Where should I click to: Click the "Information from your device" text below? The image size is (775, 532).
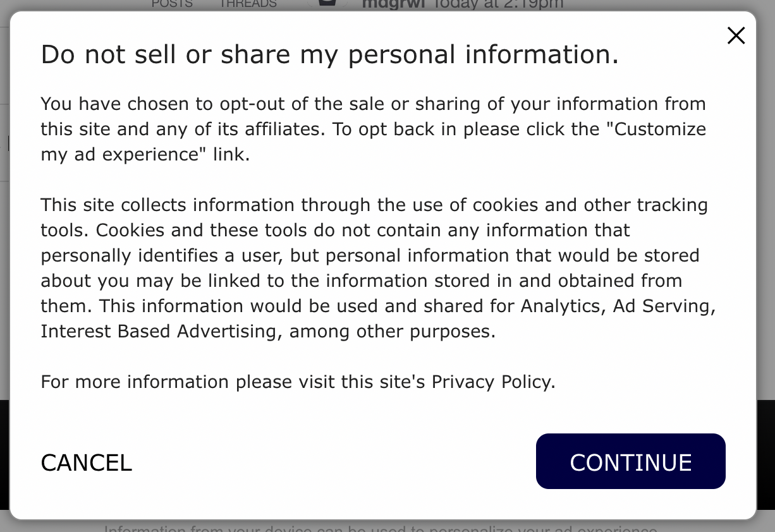[379, 527]
